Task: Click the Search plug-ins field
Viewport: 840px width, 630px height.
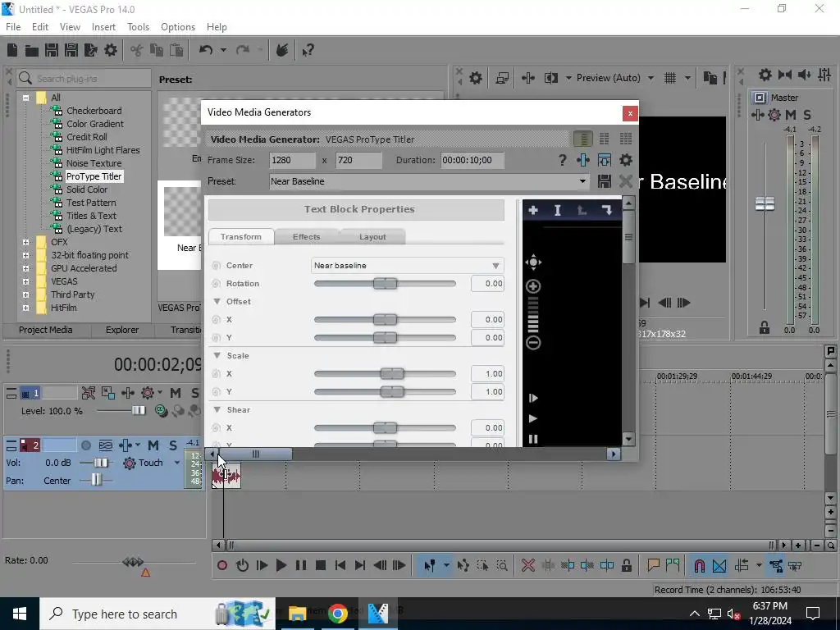Action: [x=84, y=79]
